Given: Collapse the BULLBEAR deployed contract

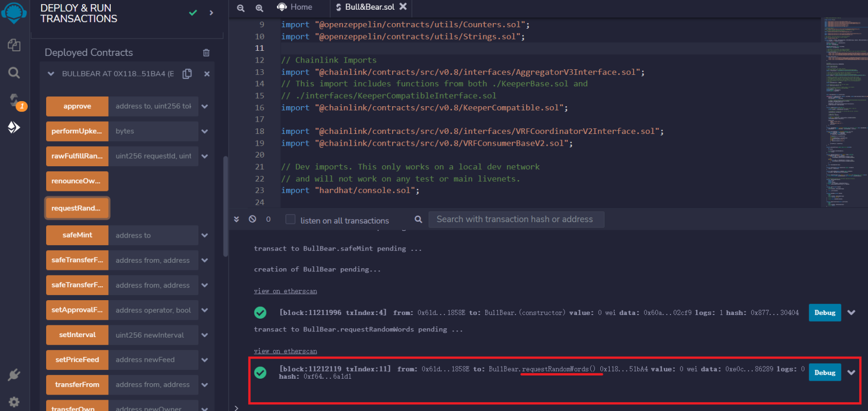Looking at the screenshot, I should pos(51,74).
